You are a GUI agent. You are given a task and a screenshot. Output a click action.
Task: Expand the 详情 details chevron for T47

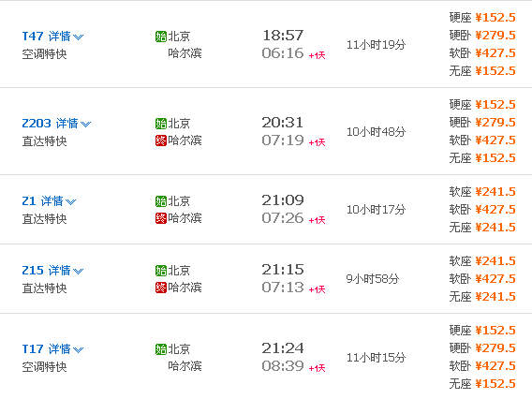[x=79, y=37]
